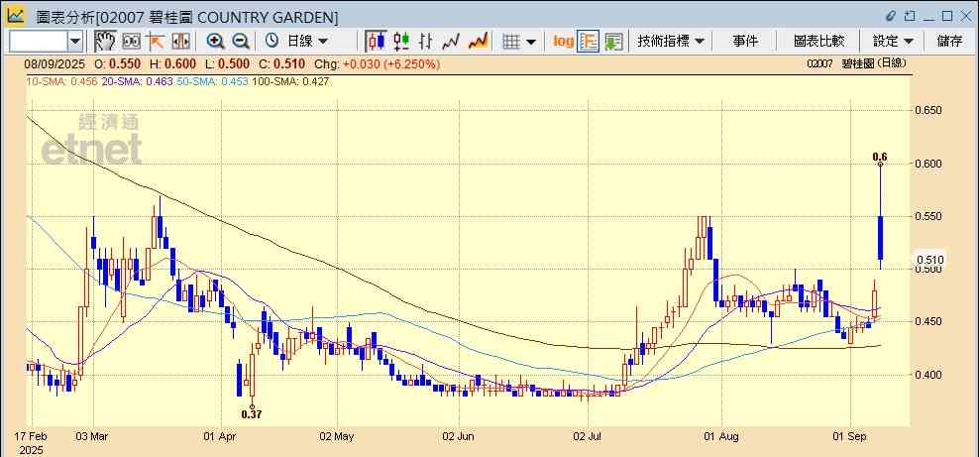
Task: Click the 02 May date axis label
Action: 337,436
